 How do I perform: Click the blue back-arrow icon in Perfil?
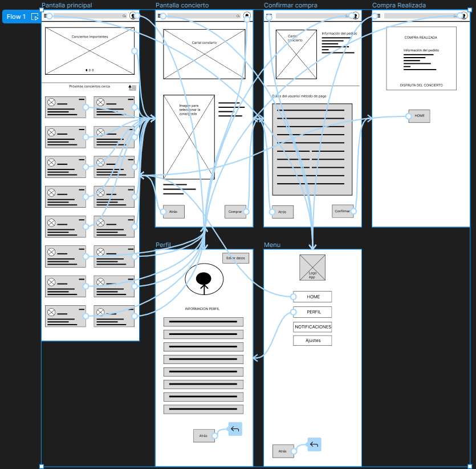(235, 429)
